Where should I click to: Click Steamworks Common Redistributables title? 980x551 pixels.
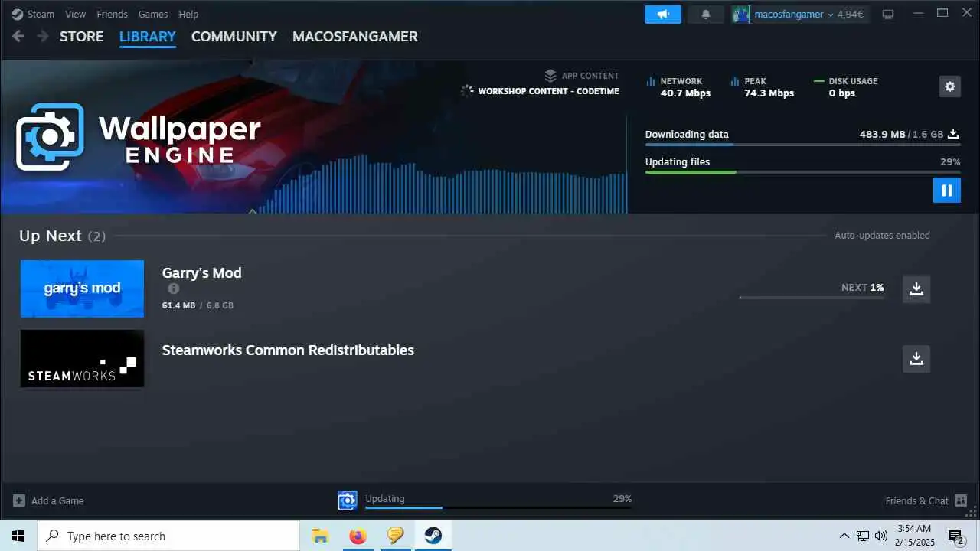click(288, 350)
